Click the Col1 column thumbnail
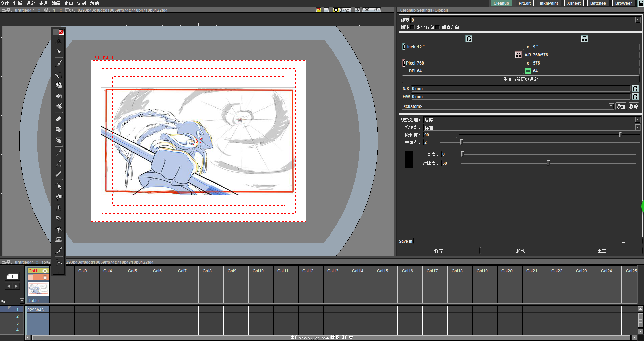 tap(38, 289)
